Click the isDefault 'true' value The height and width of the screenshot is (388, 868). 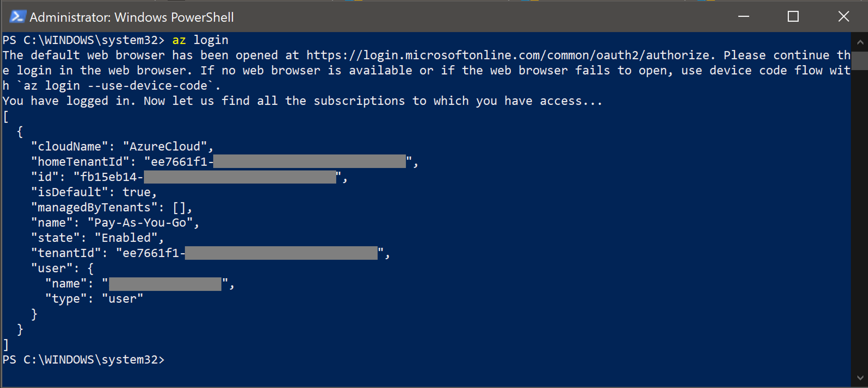click(x=137, y=192)
